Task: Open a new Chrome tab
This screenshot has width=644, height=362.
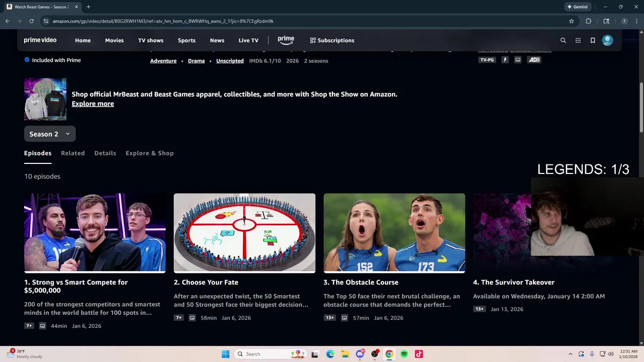Action: tap(89, 7)
